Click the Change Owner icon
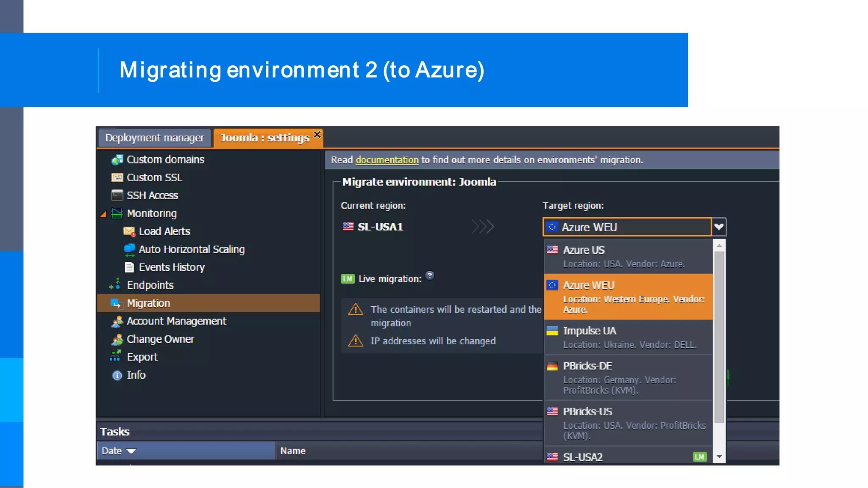 pos(117,339)
